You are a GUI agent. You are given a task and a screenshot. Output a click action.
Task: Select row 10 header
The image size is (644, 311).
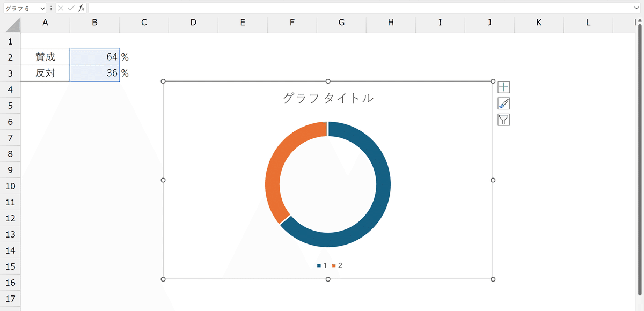(x=10, y=186)
